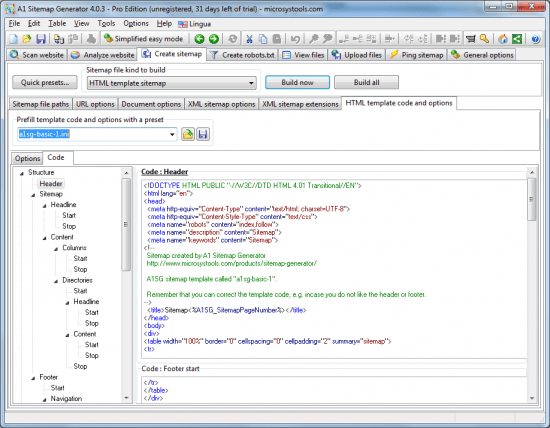Click the Build all button
This screenshot has height=428, width=550.
click(x=366, y=82)
